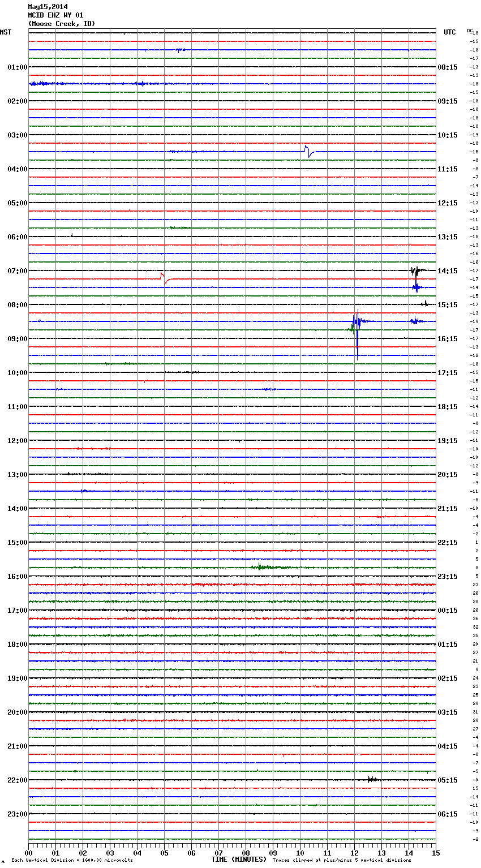Click the vertical division 1600.00 microvolts footnote
Screen dimensions: 481x868
pos(72,861)
